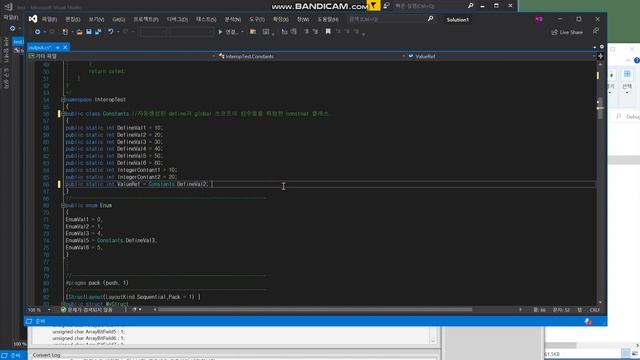This screenshot has width=640, height=360.
Task: Click the Convert Log label in background window
Action: pyautogui.click(x=46, y=355)
